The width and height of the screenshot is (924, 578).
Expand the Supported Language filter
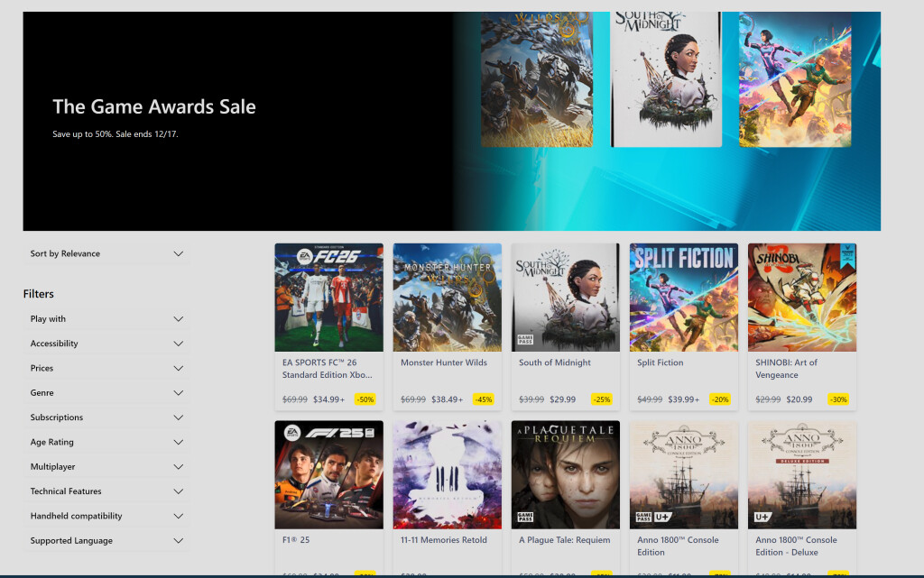click(106, 541)
